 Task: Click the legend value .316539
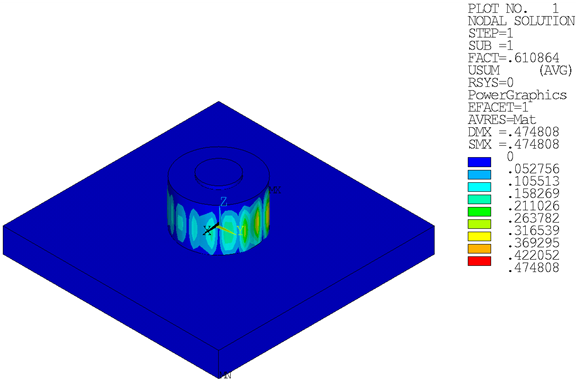(533, 231)
